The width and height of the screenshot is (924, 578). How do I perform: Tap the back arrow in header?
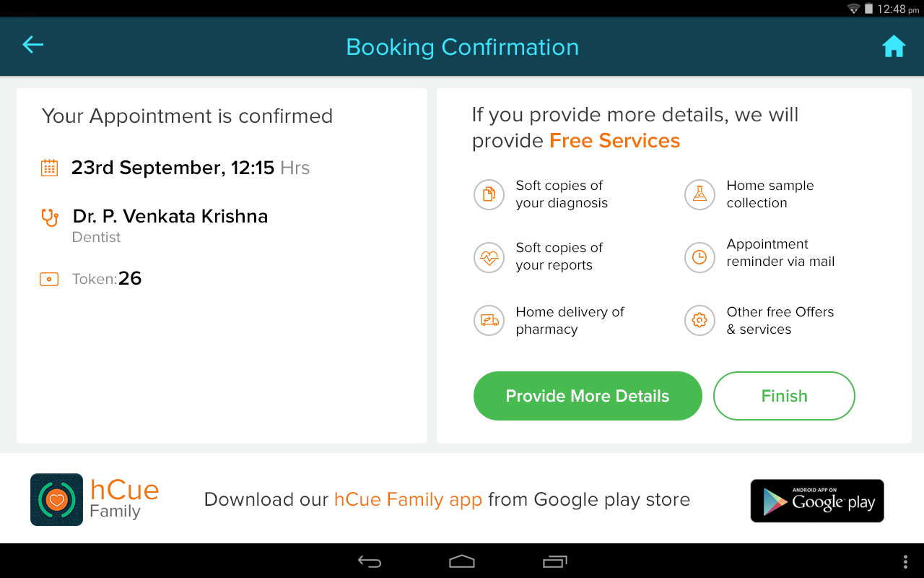pos(33,46)
